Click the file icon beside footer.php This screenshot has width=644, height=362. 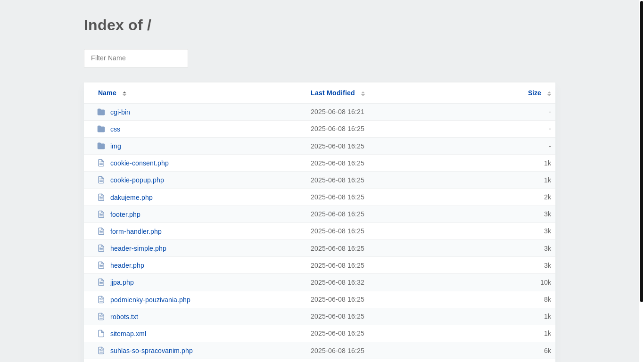coord(101,214)
